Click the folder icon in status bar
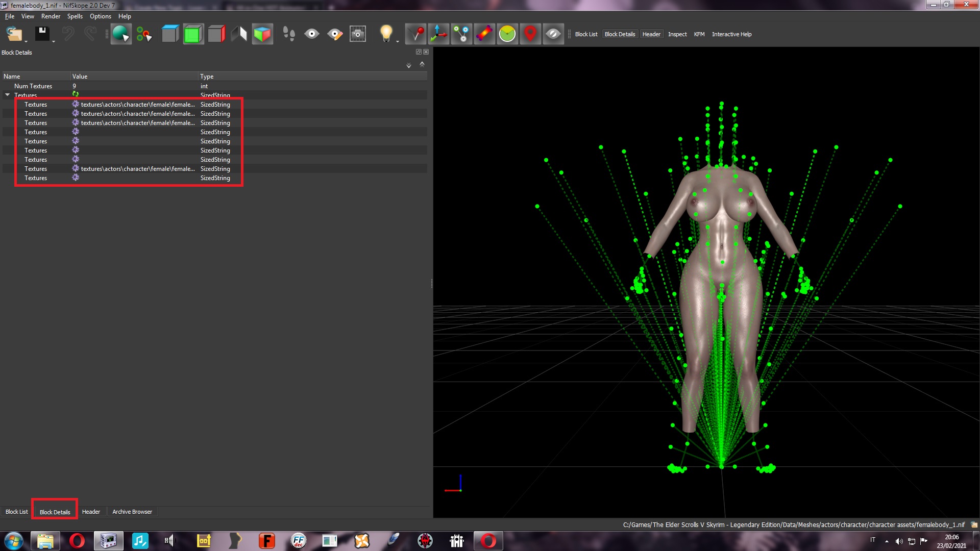This screenshot has width=980, height=551. point(974,524)
